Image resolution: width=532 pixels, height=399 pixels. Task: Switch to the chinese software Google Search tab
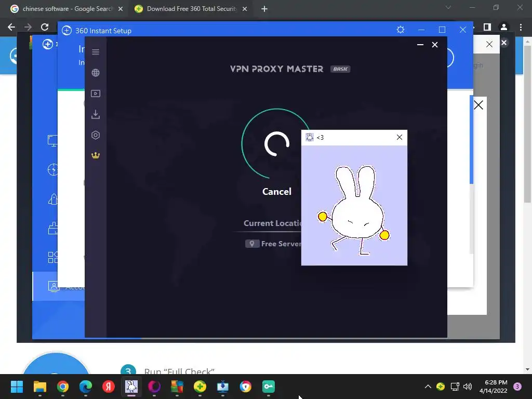[x=67, y=9]
